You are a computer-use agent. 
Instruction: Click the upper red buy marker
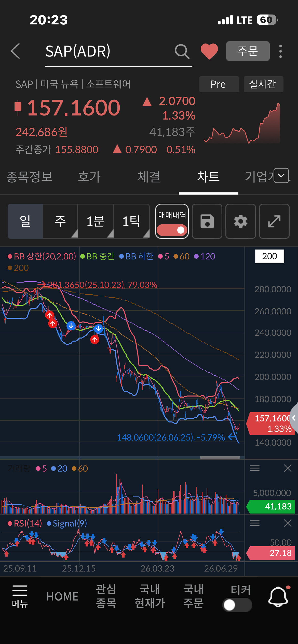pyautogui.click(x=49, y=315)
